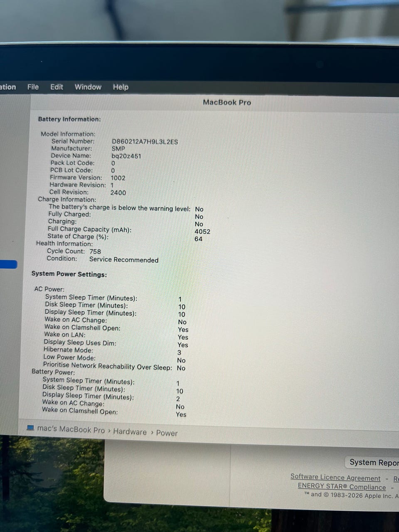Image resolution: width=399 pixels, height=532 pixels.
Task: Click device name bq20z451
Action: (126, 156)
